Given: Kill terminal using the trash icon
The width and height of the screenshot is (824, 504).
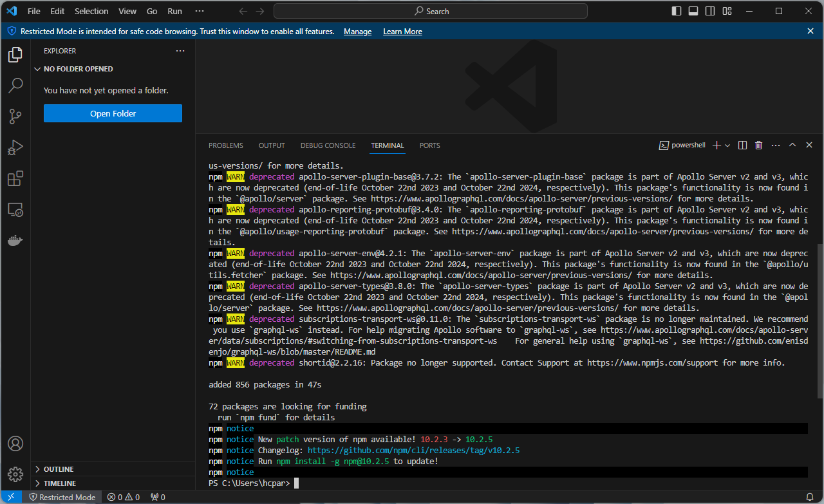Looking at the screenshot, I should [758, 145].
